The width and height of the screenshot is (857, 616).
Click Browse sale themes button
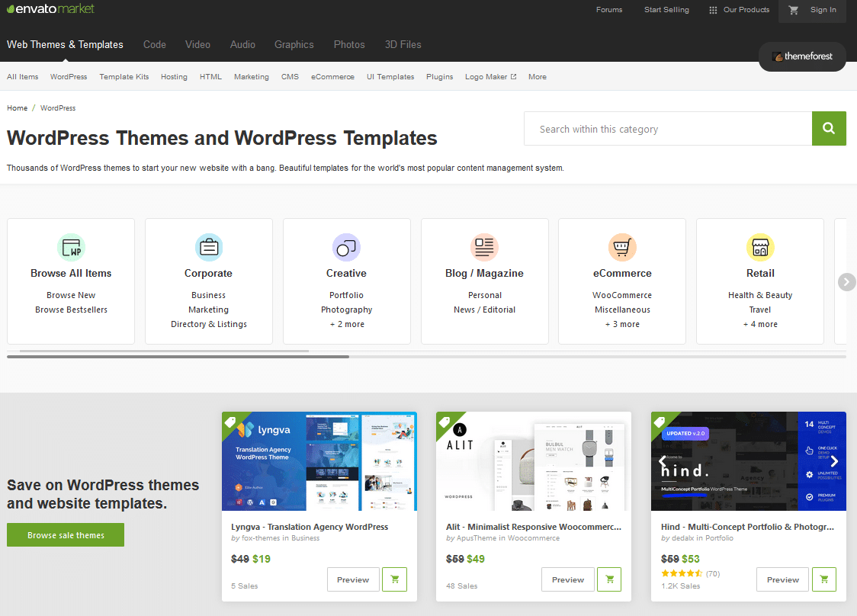66,535
